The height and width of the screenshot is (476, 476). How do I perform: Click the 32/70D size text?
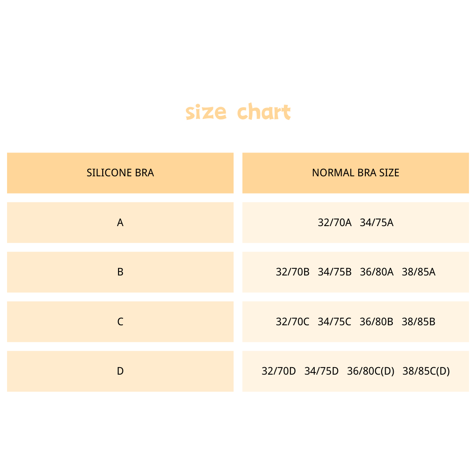279,371
